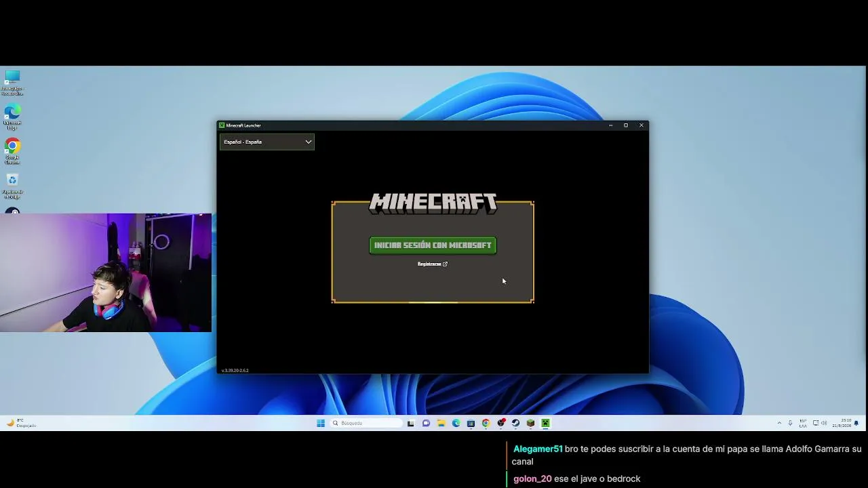This screenshot has width=868, height=488.
Task: Open the purple chat app on the taskbar
Action: click(x=426, y=423)
